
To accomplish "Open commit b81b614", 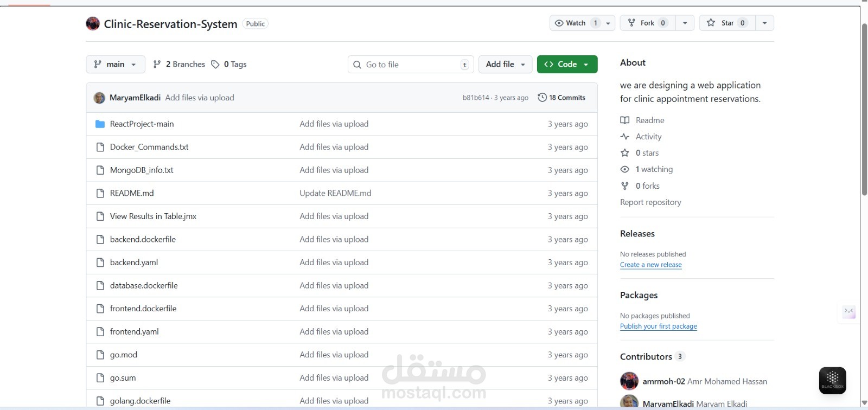I will click(x=476, y=98).
